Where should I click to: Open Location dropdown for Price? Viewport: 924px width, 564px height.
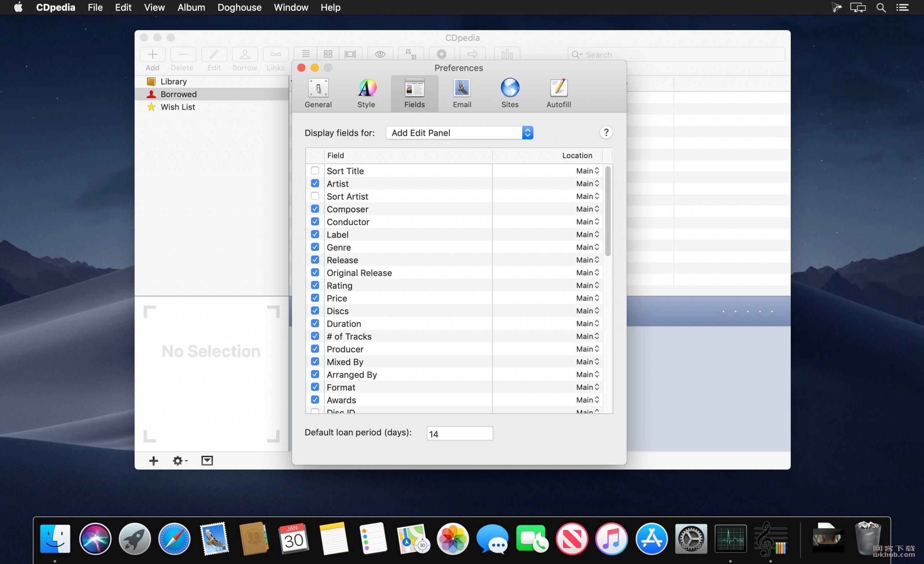pyautogui.click(x=587, y=298)
